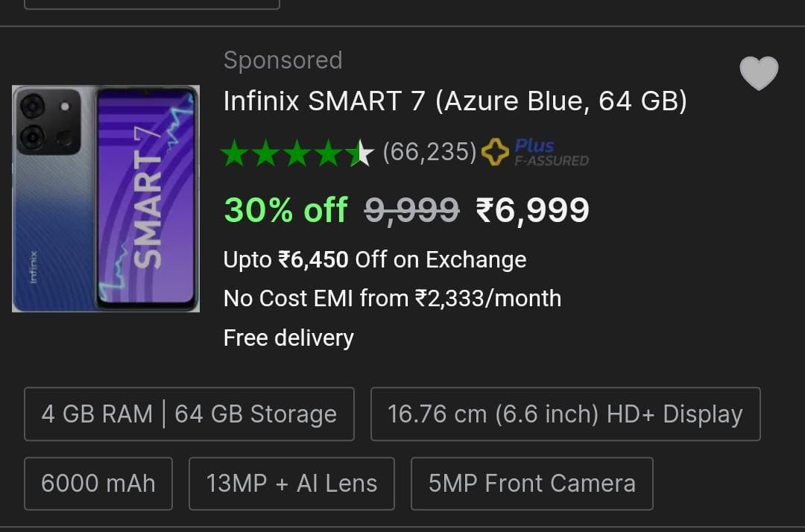Select the 4 GB RAM | 64 GB Storage chip
The image size is (805, 532).
[189, 414]
